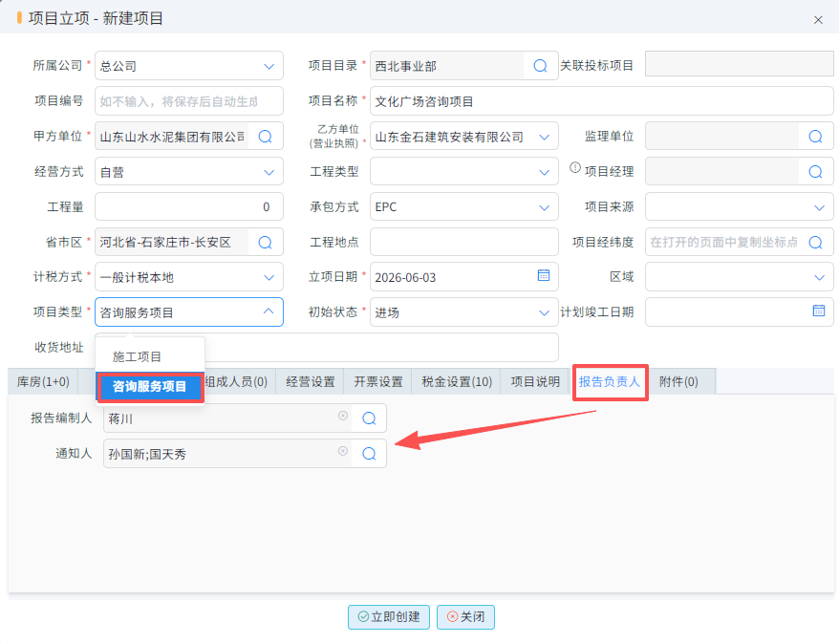Expand 所属公司 dropdown

[x=269, y=66]
